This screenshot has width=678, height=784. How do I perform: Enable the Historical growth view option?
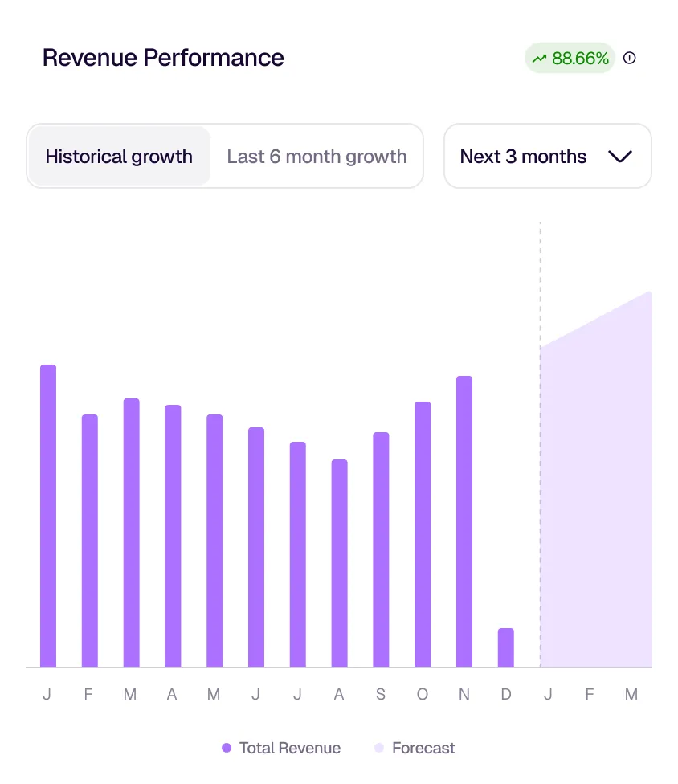click(119, 156)
